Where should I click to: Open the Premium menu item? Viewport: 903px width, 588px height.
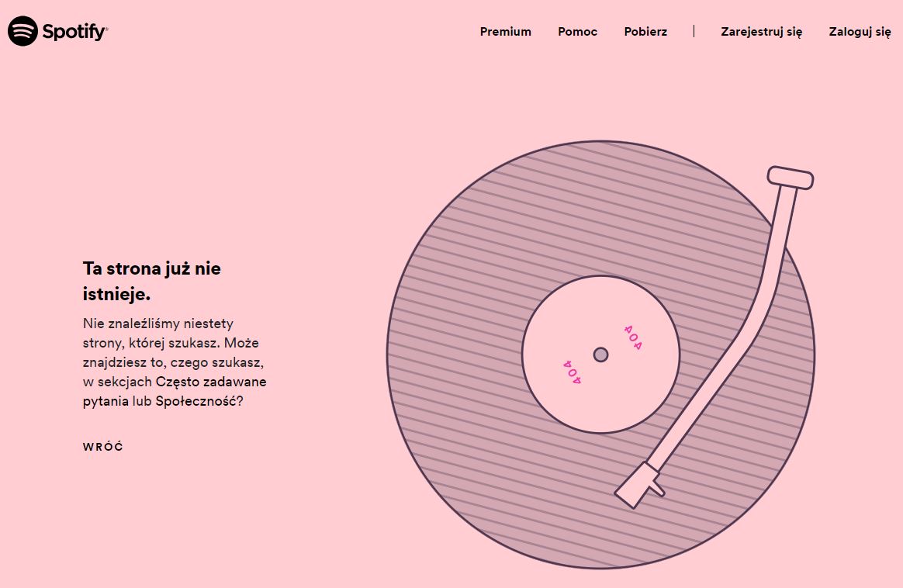click(x=506, y=32)
